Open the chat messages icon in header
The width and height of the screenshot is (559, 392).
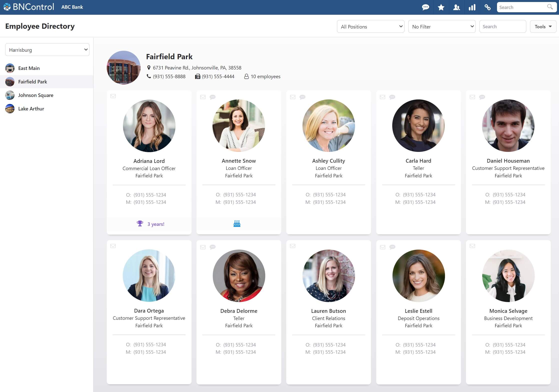pos(425,7)
